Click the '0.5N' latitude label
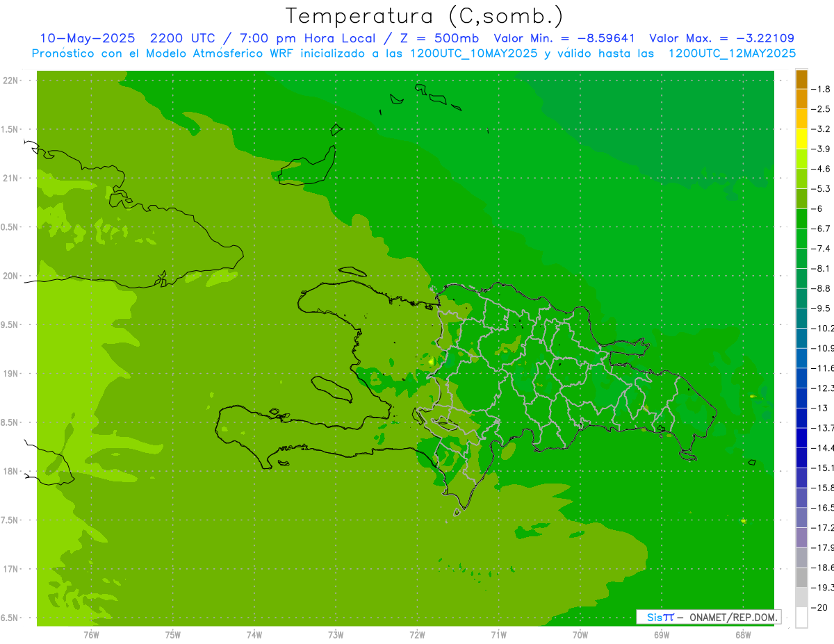The width and height of the screenshot is (834, 644). point(10,227)
